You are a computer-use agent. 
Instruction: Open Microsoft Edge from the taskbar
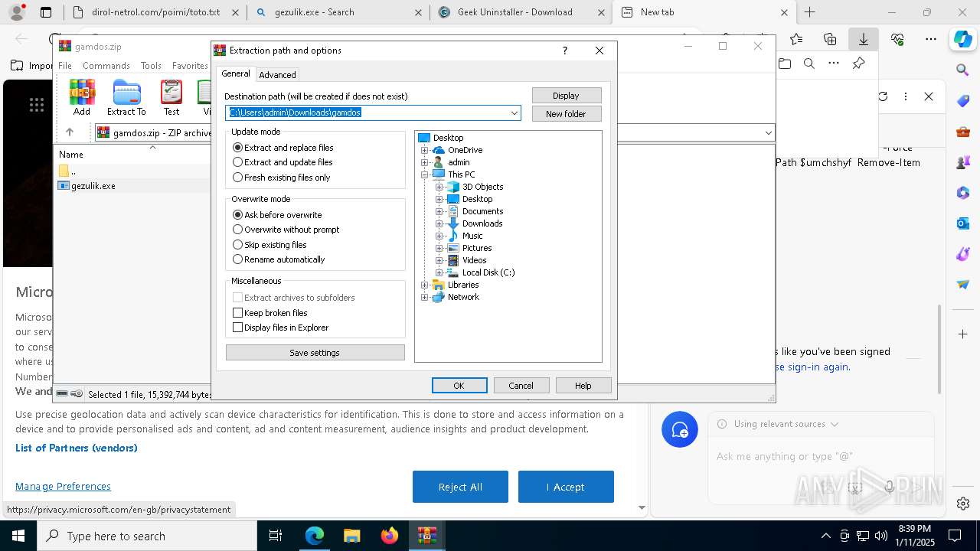pos(315,536)
